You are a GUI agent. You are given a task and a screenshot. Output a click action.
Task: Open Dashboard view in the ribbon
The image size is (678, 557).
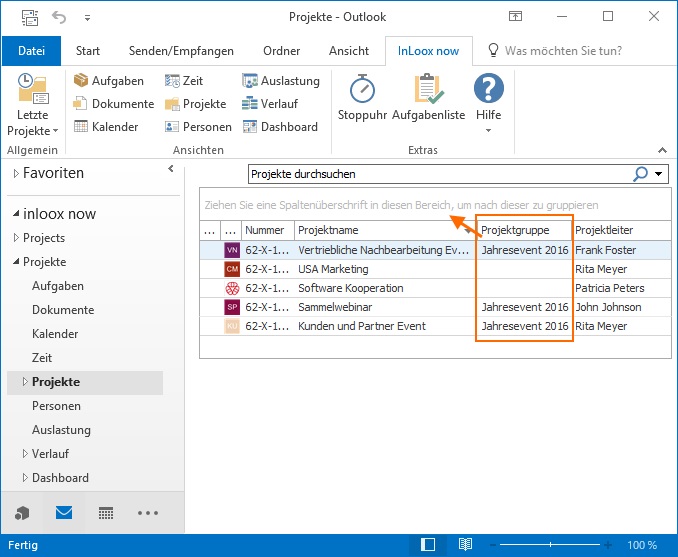coord(280,127)
